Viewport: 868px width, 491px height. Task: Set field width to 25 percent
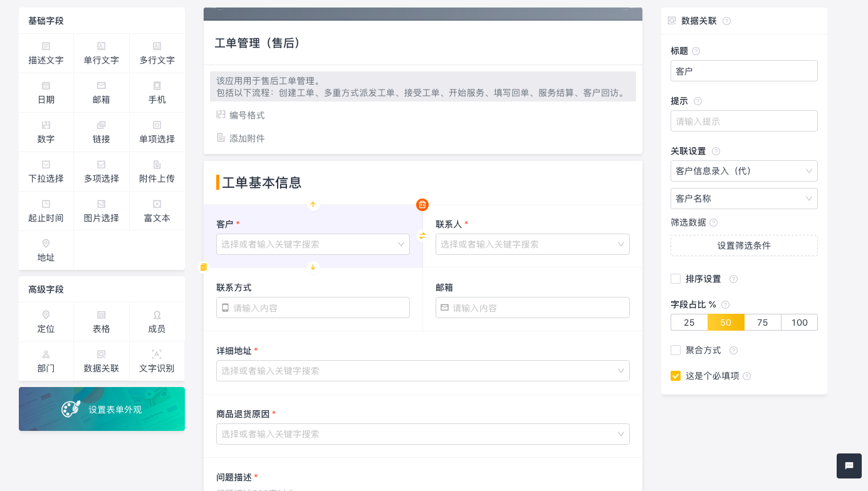[x=689, y=323]
